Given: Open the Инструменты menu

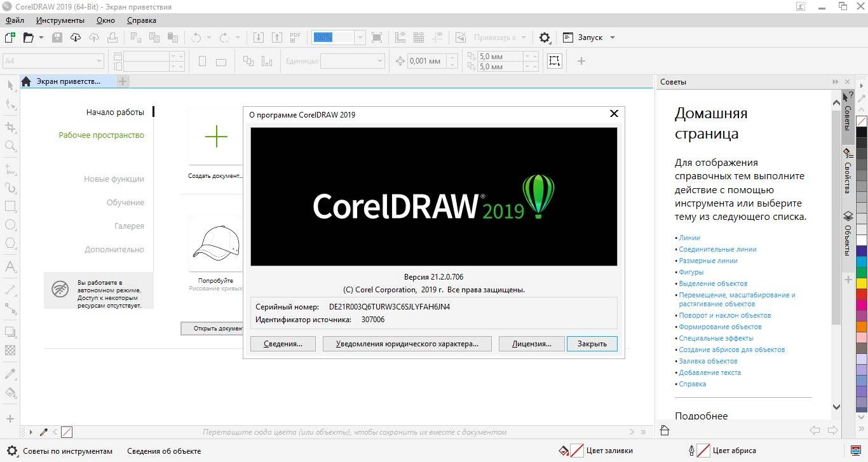Looking at the screenshot, I should pyautogui.click(x=60, y=20).
